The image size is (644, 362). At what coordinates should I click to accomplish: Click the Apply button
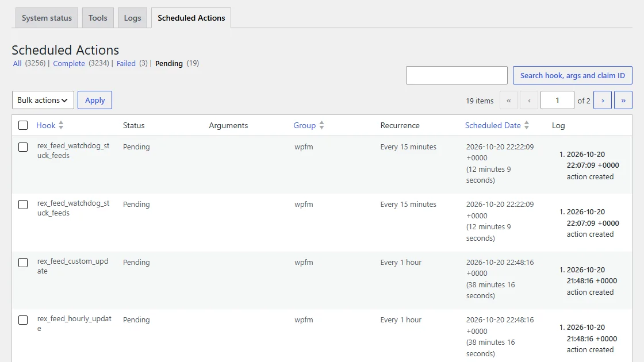pyautogui.click(x=95, y=100)
